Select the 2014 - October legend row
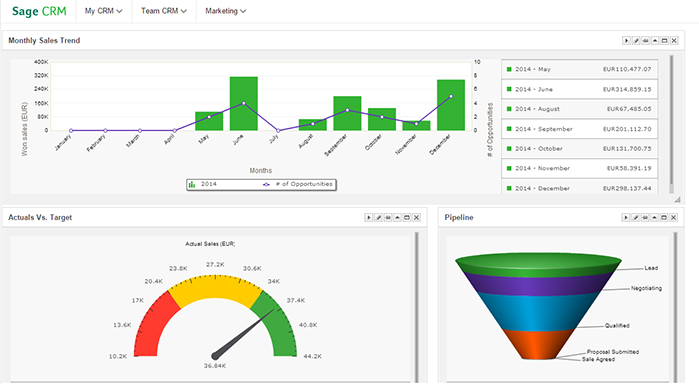Viewport: 699px width, 384px height. (x=580, y=149)
